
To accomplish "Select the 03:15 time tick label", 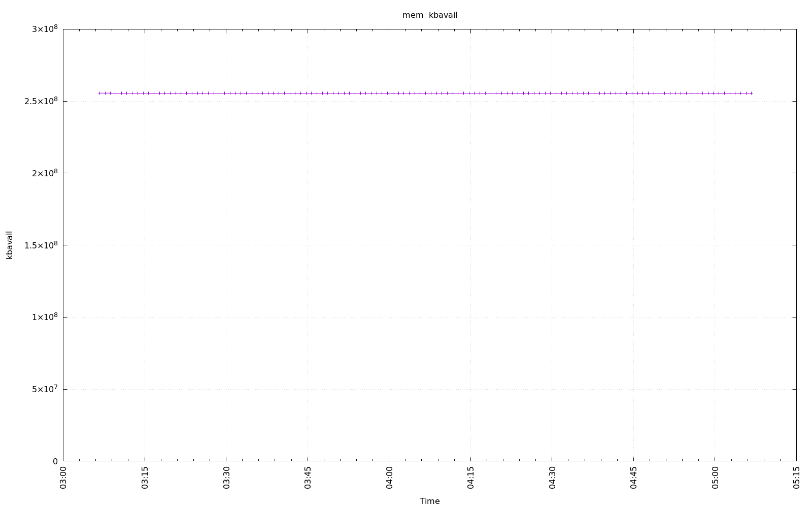I will [145, 478].
